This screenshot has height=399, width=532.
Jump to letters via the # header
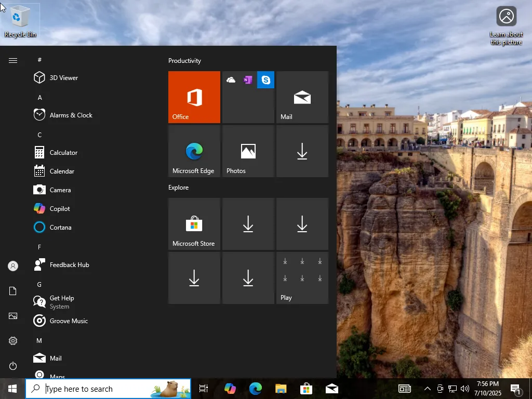coord(39,60)
